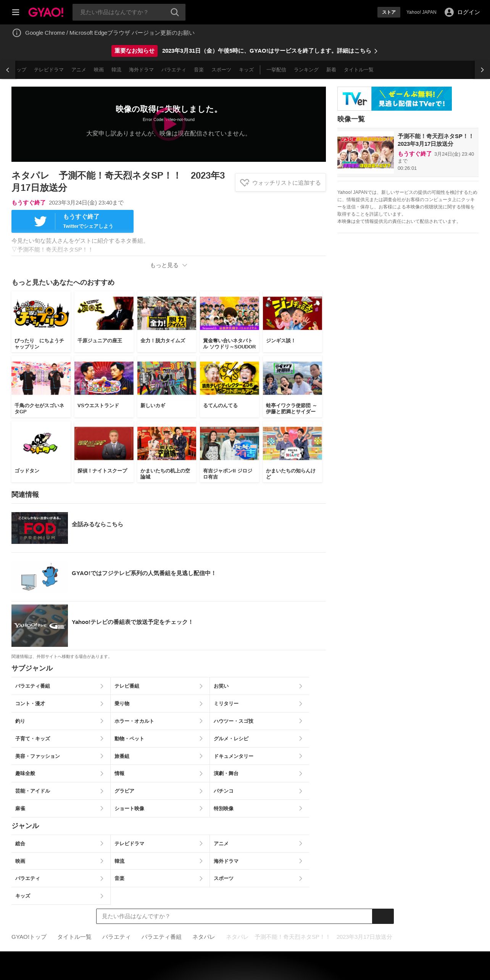This screenshot has height=980, width=490.
Task: Open service termination notice details link
Action: point(270,51)
